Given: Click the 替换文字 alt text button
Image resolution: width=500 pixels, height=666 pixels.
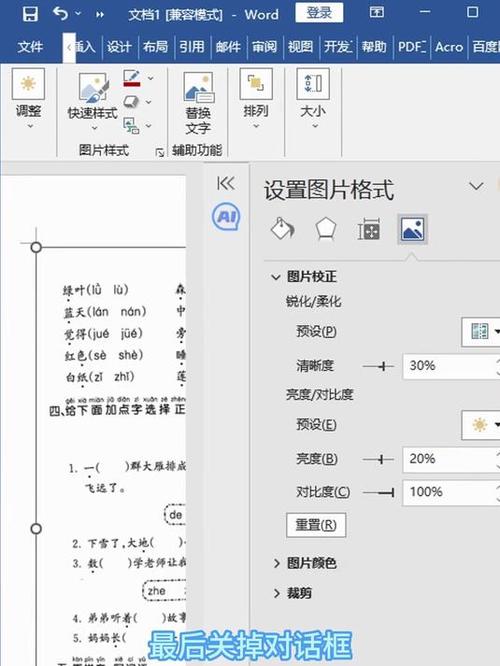Looking at the screenshot, I should pos(198,103).
